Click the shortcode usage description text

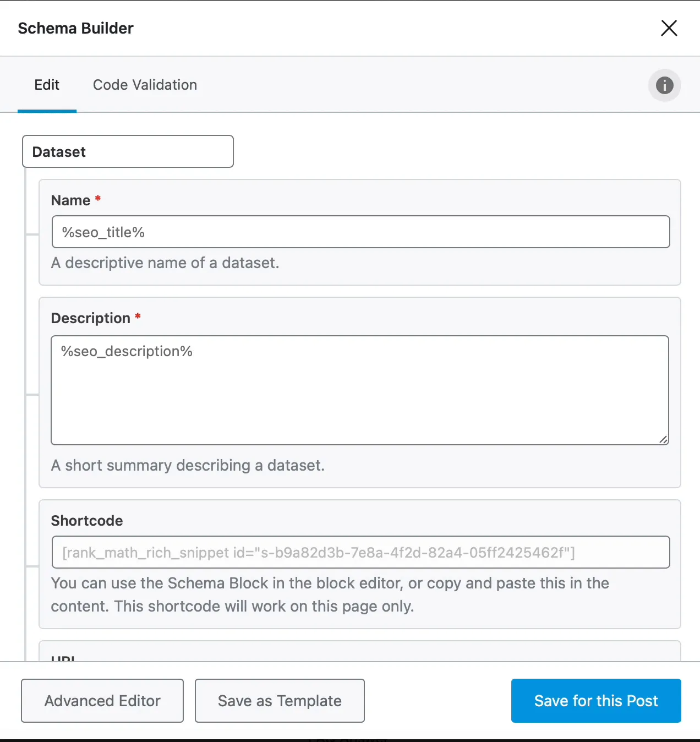[x=329, y=594]
